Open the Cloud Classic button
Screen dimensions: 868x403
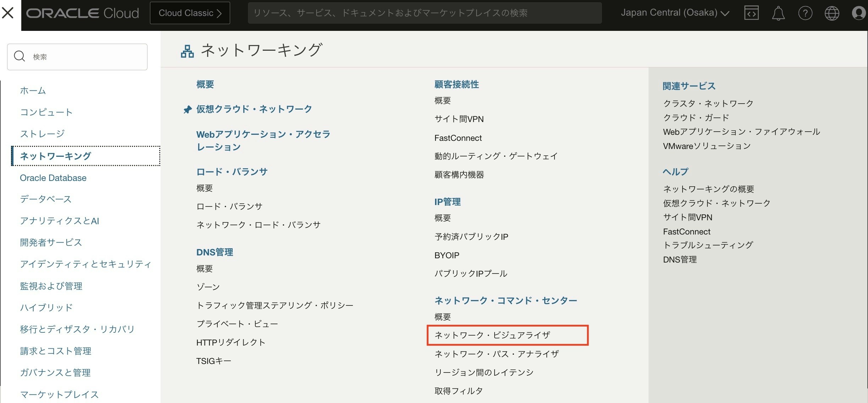pos(190,13)
